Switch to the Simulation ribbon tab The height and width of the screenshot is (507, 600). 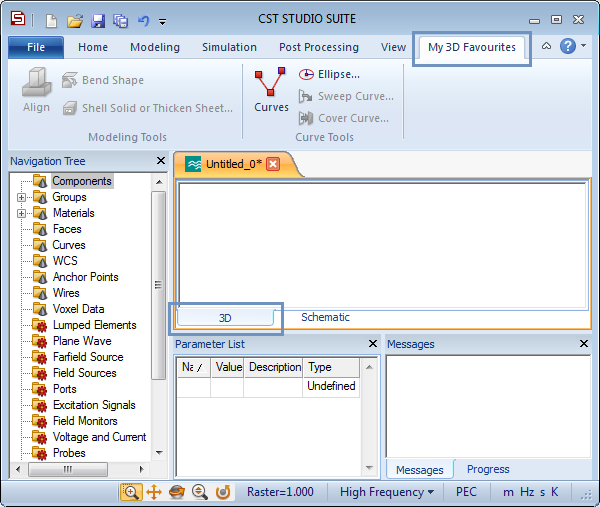click(229, 47)
